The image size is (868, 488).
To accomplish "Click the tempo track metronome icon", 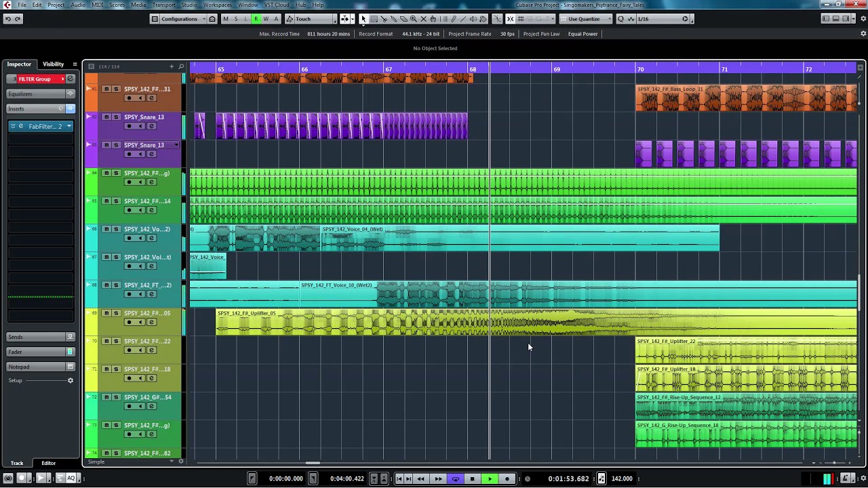I will 601,479.
